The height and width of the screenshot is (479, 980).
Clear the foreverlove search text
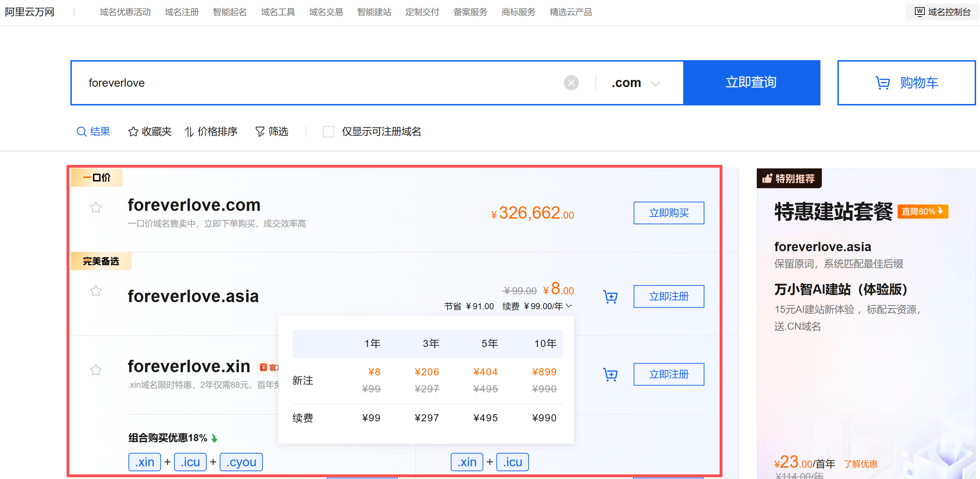click(571, 83)
